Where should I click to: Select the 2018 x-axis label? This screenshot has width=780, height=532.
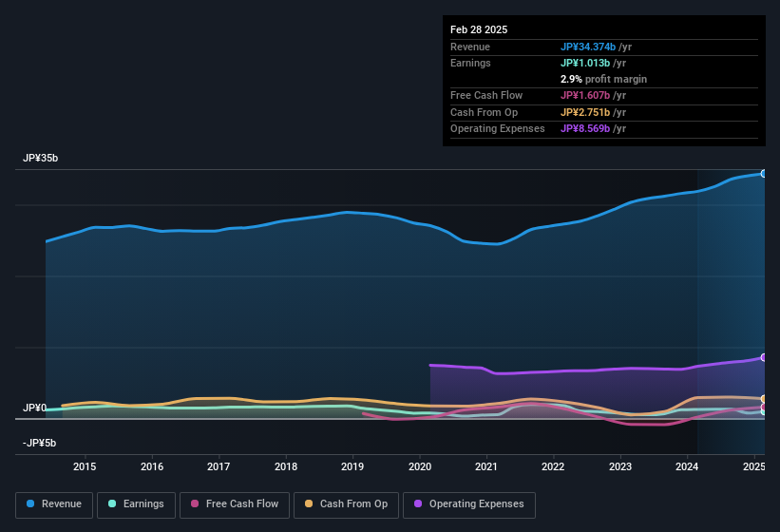[x=286, y=466]
